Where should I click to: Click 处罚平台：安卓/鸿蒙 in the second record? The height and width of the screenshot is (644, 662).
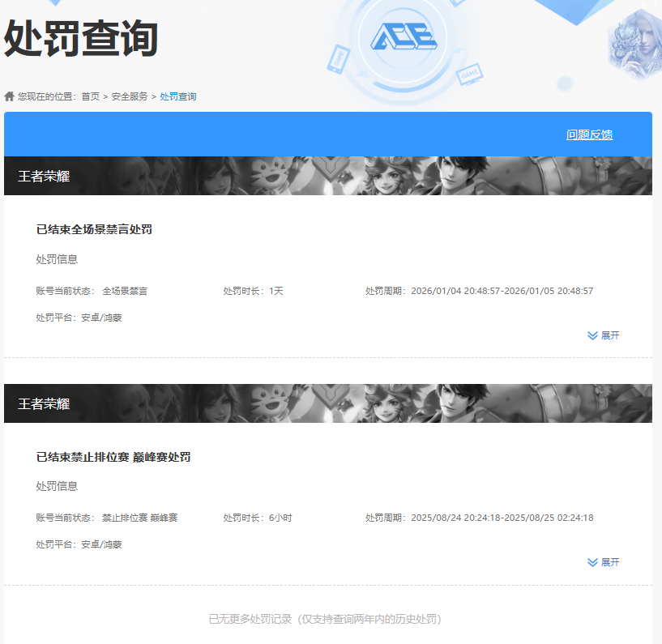(79, 544)
